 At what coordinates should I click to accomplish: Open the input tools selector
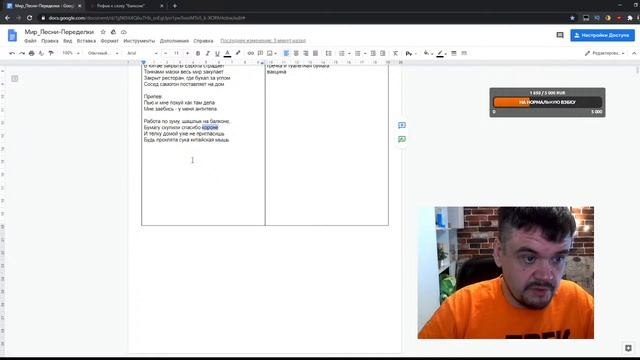(411, 53)
